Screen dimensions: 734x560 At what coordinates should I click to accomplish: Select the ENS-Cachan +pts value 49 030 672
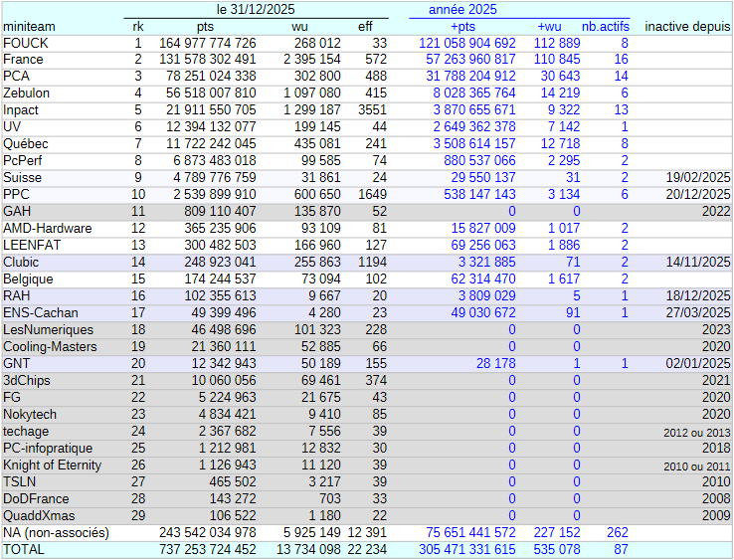click(x=483, y=312)
